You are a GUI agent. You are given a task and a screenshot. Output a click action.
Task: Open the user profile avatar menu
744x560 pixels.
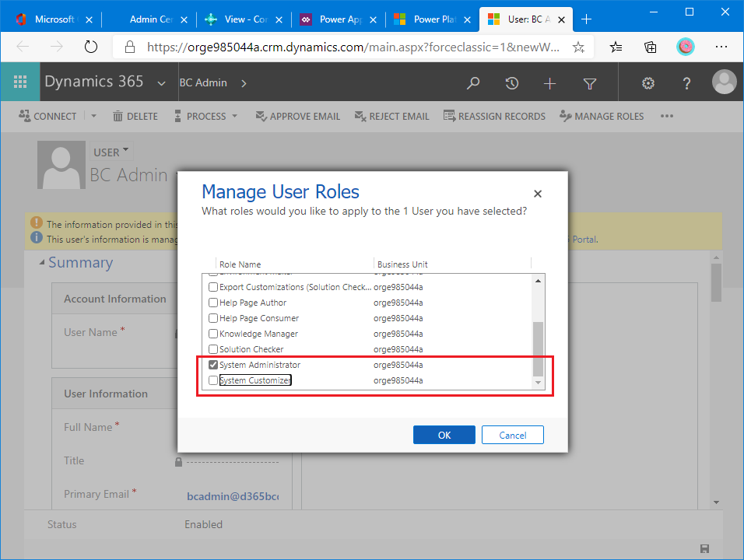pyautogui.click(x=724, y=82)
